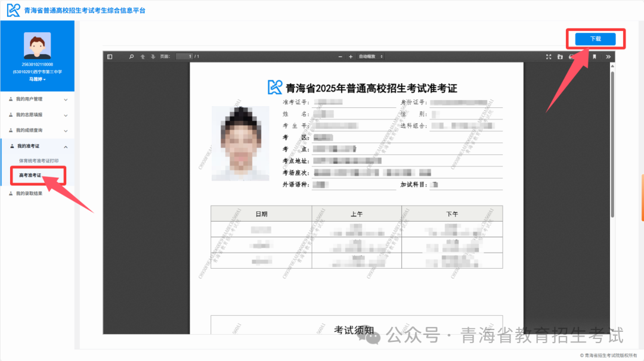Open a file in the PDF viewer
The image size is (644, 361).
click(x=561, y=57)
